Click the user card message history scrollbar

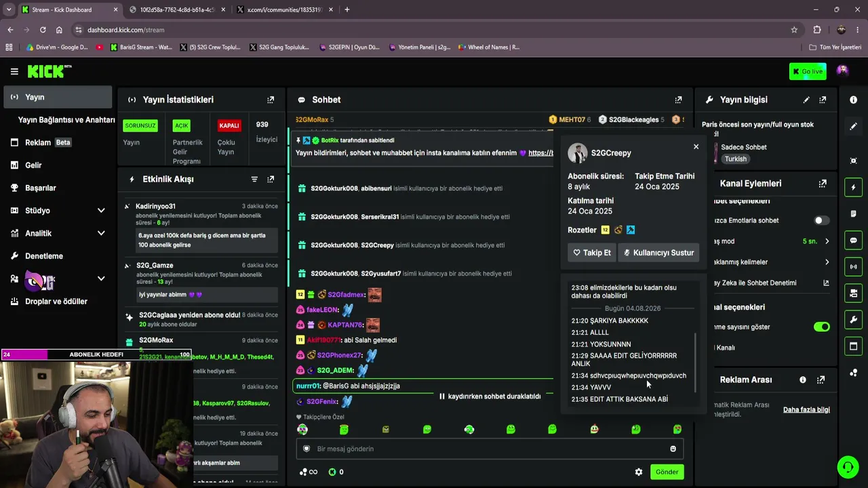(x=696, y=363)
